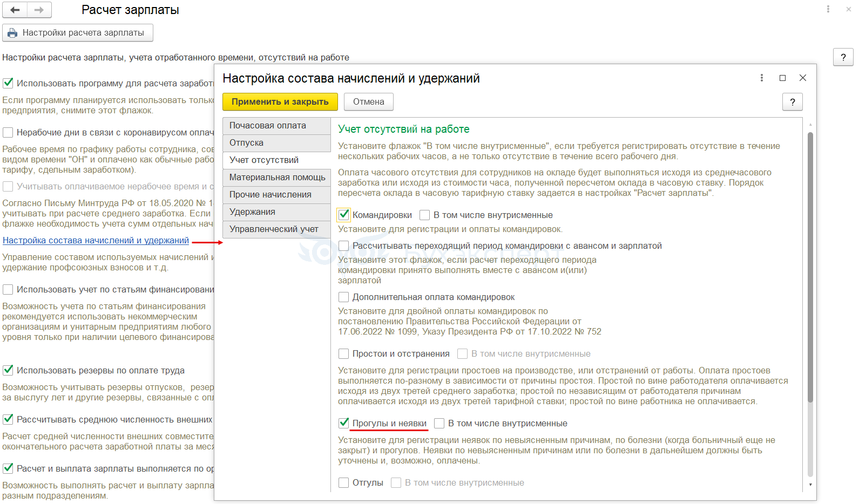Enable 'Использовать учет по статьям финансирования'

click(x=8, y=290)
